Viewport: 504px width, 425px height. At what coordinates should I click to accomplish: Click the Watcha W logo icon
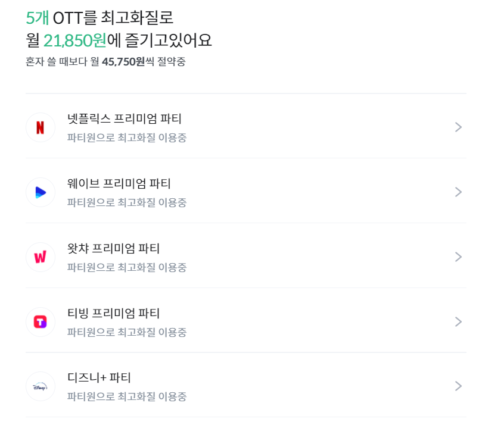tap(39, 257)
